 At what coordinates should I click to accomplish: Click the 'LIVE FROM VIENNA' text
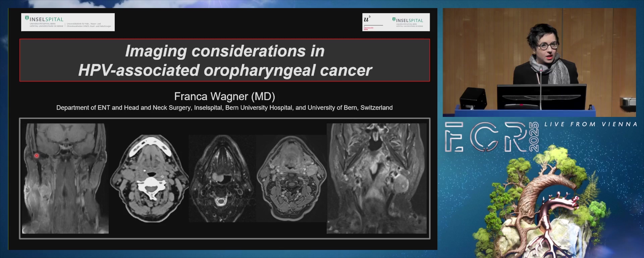tap(591, 124)
